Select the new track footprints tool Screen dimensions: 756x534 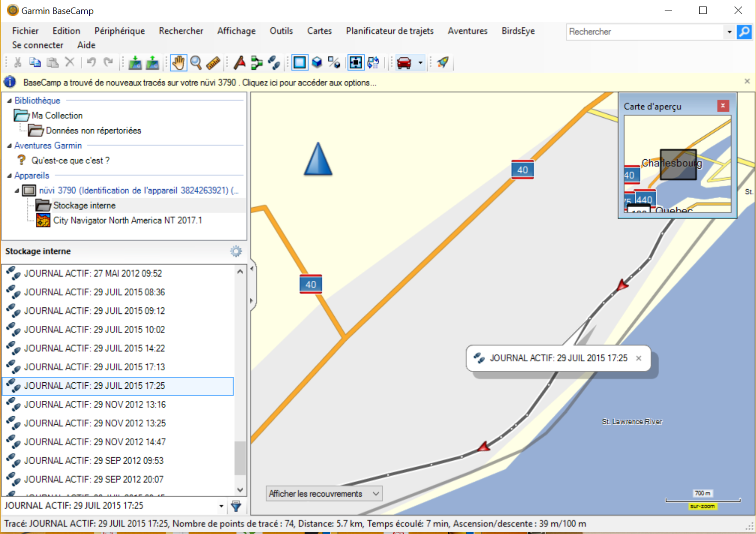[274, 62]
